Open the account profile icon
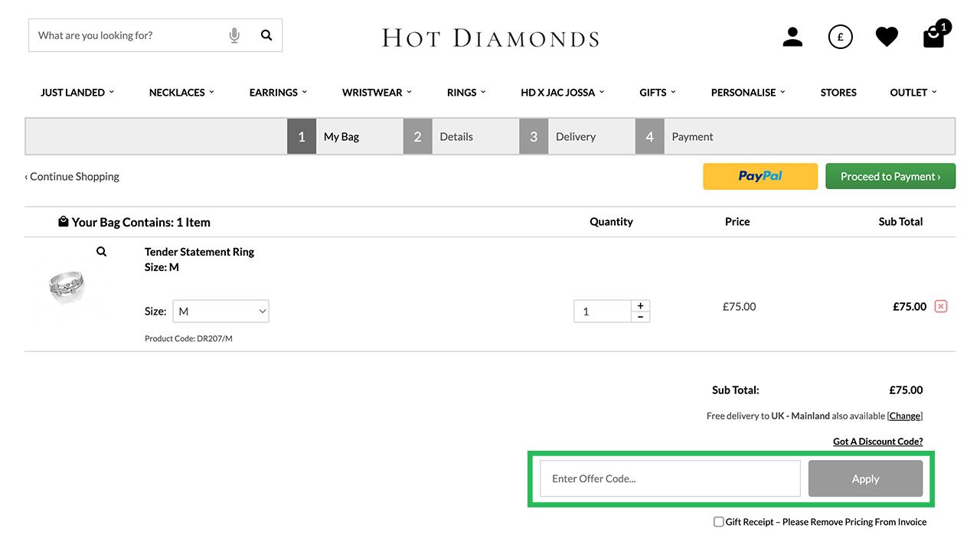The image size is (980, 551). [x=792, y=36]
